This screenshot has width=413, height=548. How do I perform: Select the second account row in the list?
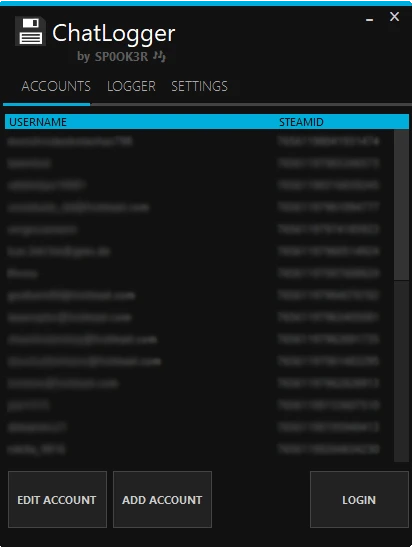click(x=199, y=163)
